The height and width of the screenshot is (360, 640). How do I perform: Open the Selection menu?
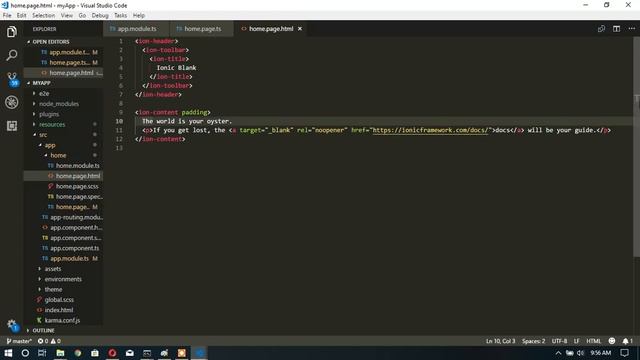click(43, 16)
